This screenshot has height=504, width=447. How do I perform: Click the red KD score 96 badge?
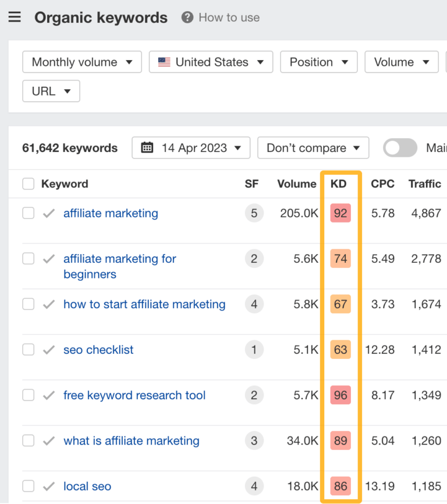coord(340,395)
